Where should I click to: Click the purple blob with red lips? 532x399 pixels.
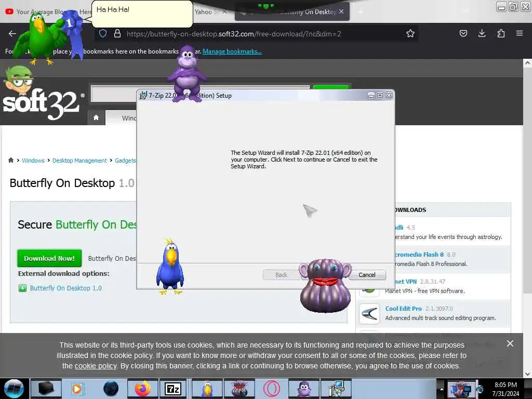point(325,286)
